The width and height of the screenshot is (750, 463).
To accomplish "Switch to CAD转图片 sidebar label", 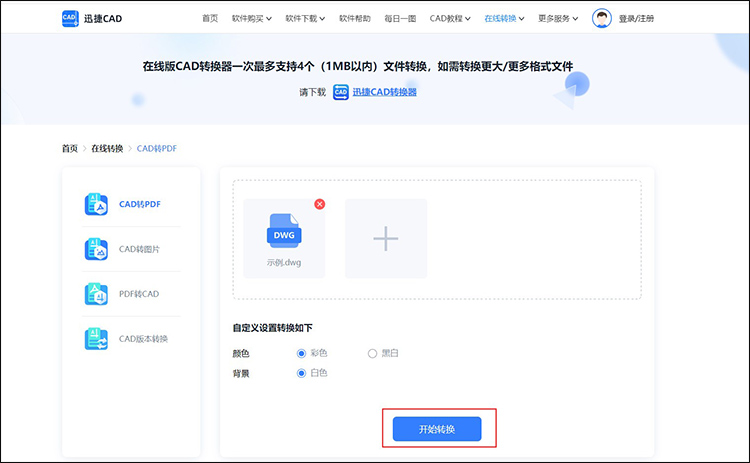I will [x=139, y=249].
